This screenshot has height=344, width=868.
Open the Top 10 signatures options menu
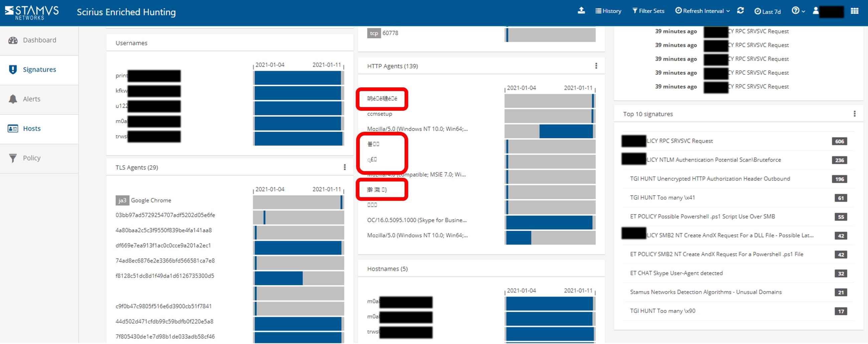tap(854, 114)
